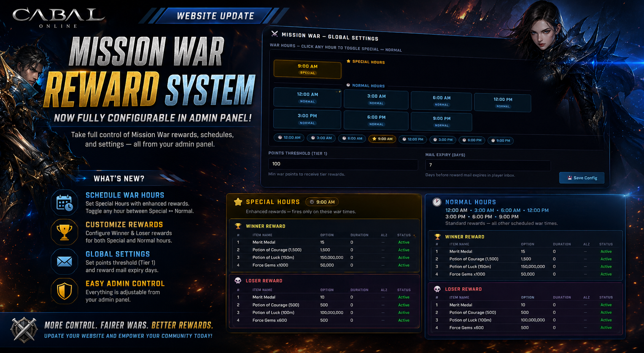Click Potion of Courage (500) in Special Loser
This screenshot has width=644, height=353.
276,305
